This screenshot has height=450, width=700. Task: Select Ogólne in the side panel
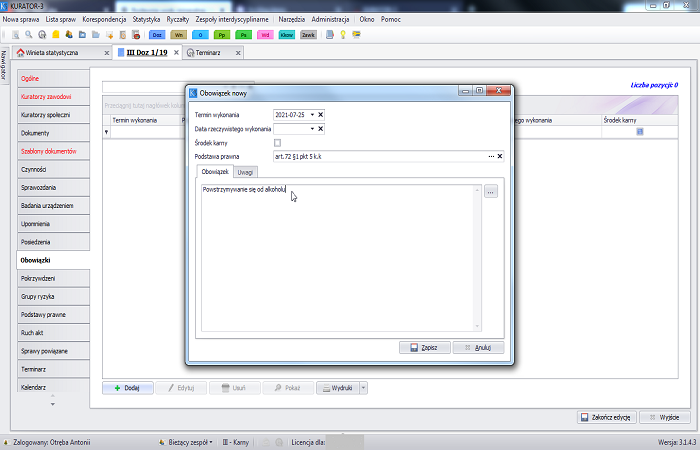[53, 79]
